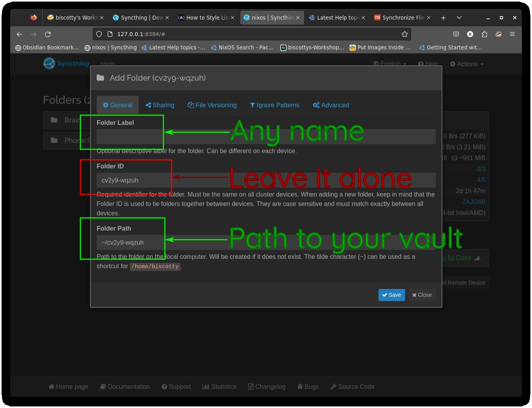
Task: Open the Home page footer link
Action: (x=69, y=386)
